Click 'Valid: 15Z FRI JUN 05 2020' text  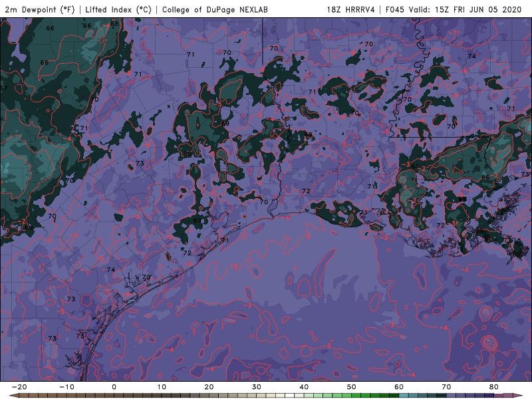click(465, 10)
